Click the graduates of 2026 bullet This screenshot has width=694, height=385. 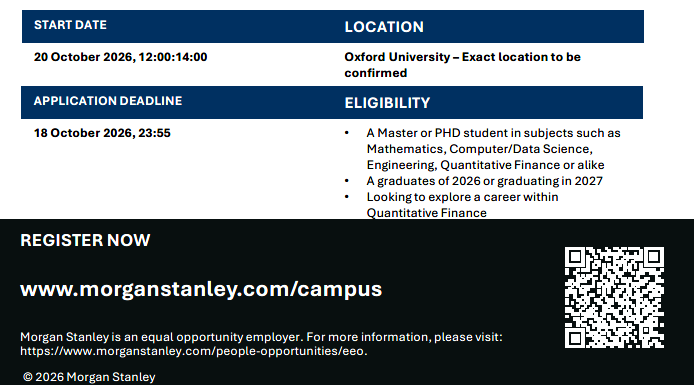tap(485, 181)
